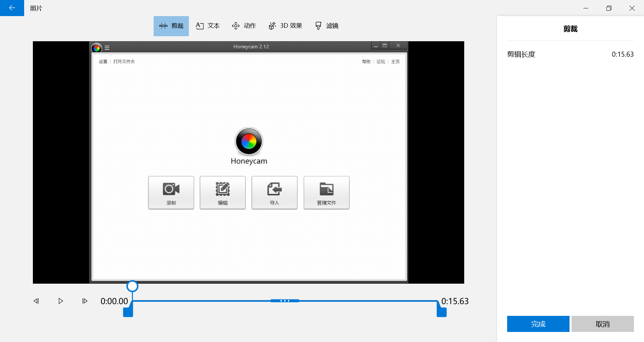Viewport: 644px width, 342px height.
Task: Click the 编辑 edit icon in preview
Action: pos(223,193)
